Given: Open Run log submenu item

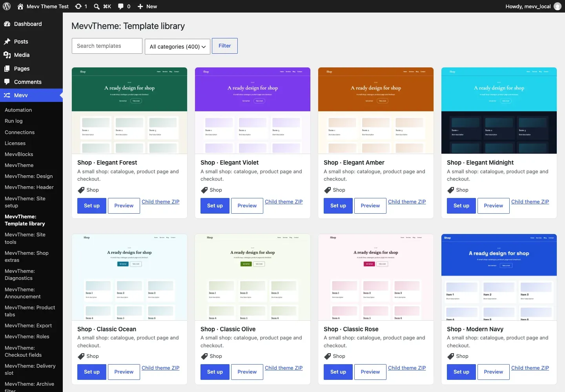Looking at the screenshot, I should (x=14, y=121).
